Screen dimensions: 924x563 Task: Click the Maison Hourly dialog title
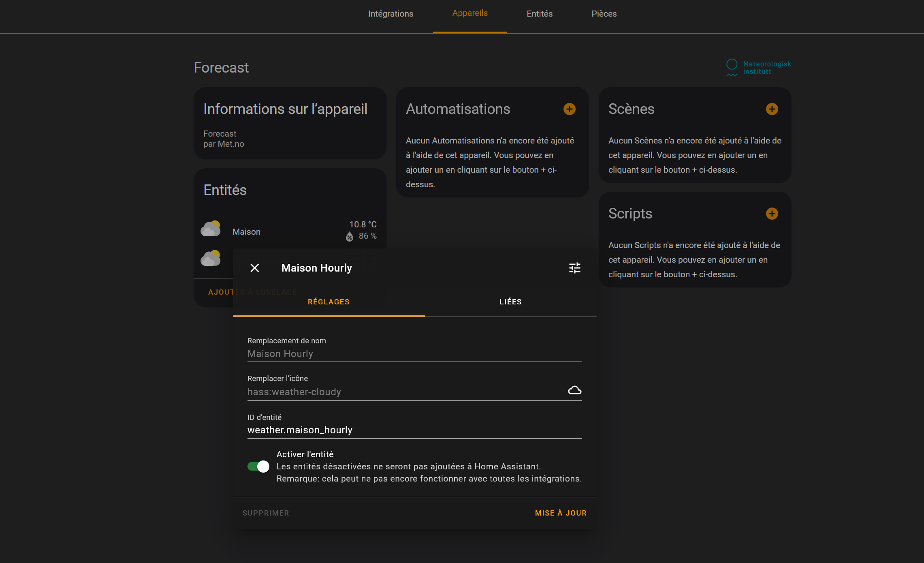click(x=316, y=268)
